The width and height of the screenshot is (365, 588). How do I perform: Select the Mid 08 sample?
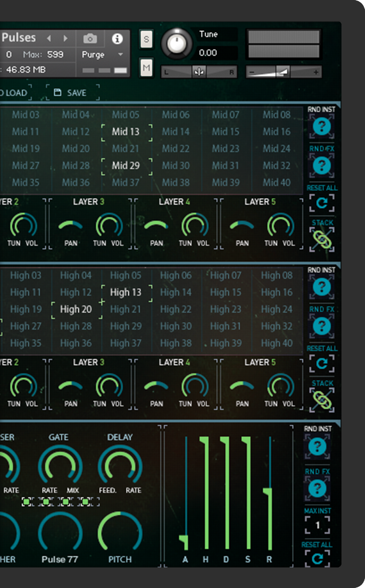[x=277, y=115]
